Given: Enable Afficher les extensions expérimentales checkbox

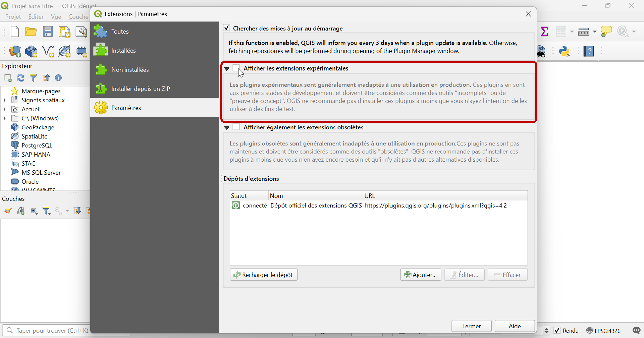Looking at the screenshot, I should (236, 68).
